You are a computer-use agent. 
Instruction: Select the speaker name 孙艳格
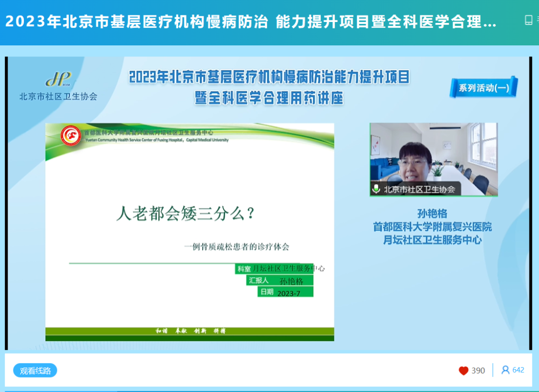click(432, 212)
